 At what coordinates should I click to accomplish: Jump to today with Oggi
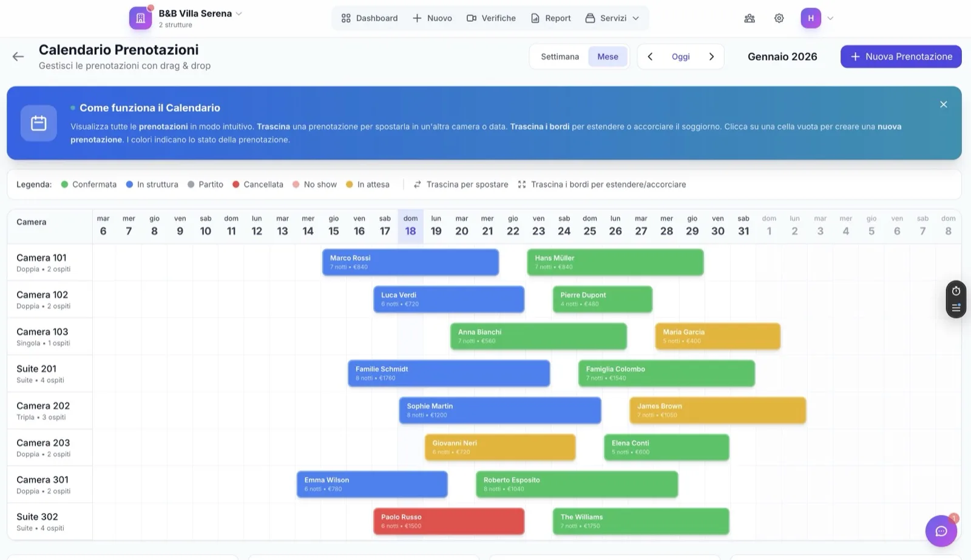coord(680,56)
